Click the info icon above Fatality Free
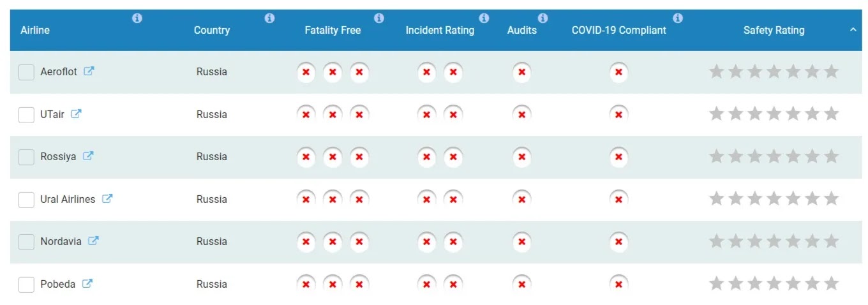This screenshot has width=868, height=305. click(x=379, y=19)
